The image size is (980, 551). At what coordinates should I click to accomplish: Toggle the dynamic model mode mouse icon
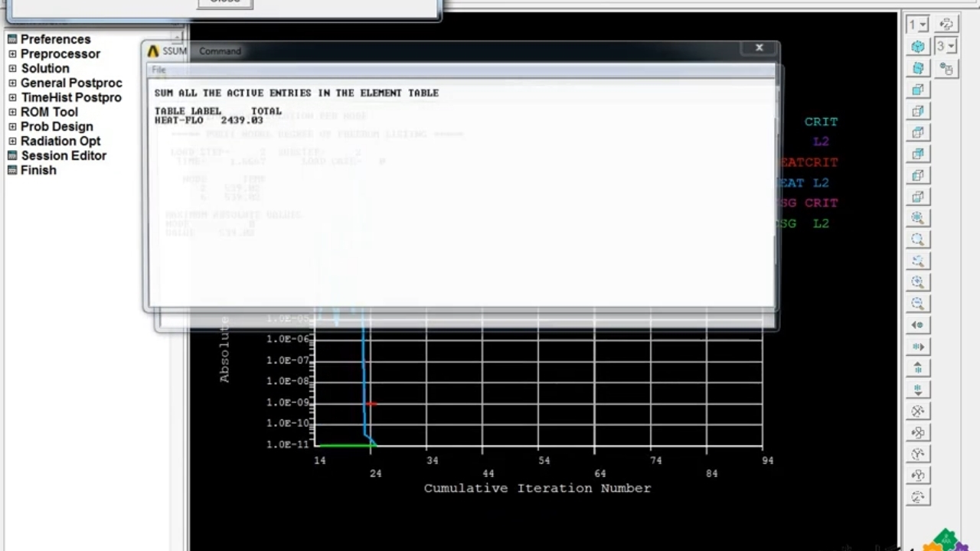coord(946,69)
